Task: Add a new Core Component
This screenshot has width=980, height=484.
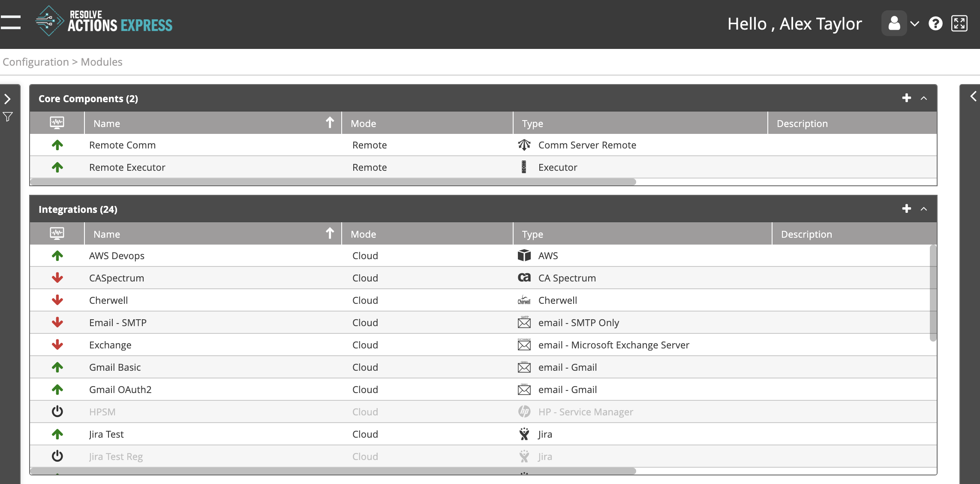Action: point(906,98)
